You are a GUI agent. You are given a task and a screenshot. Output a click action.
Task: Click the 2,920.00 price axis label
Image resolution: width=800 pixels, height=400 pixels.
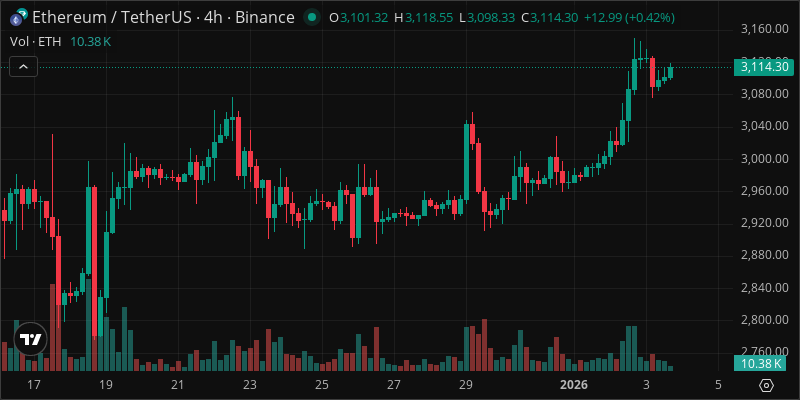(764, 223)
